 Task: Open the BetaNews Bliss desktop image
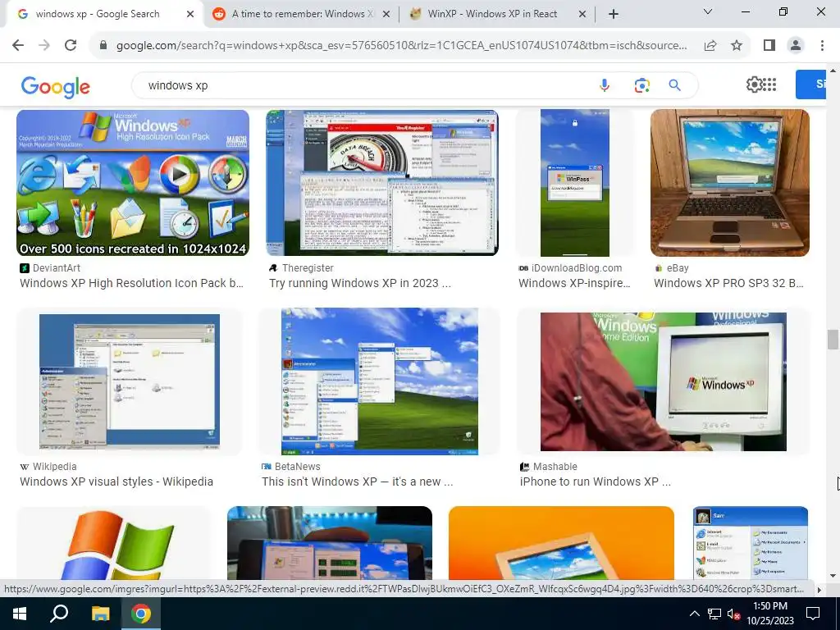click(x=379, y=381)
